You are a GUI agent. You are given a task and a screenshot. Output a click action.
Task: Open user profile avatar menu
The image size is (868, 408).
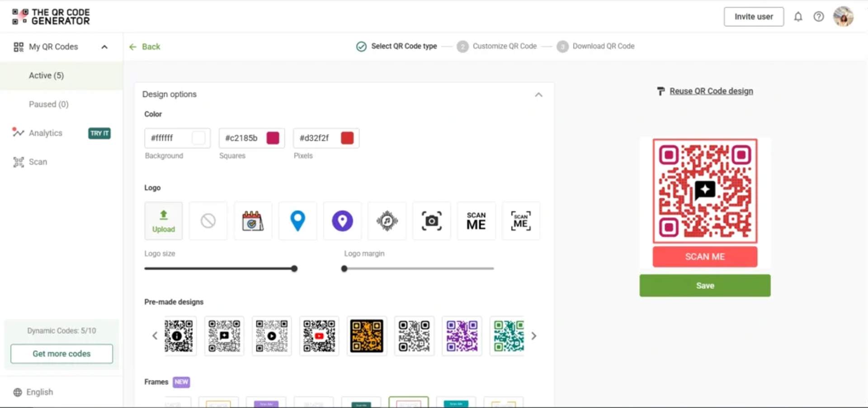(x=843, y=17)
